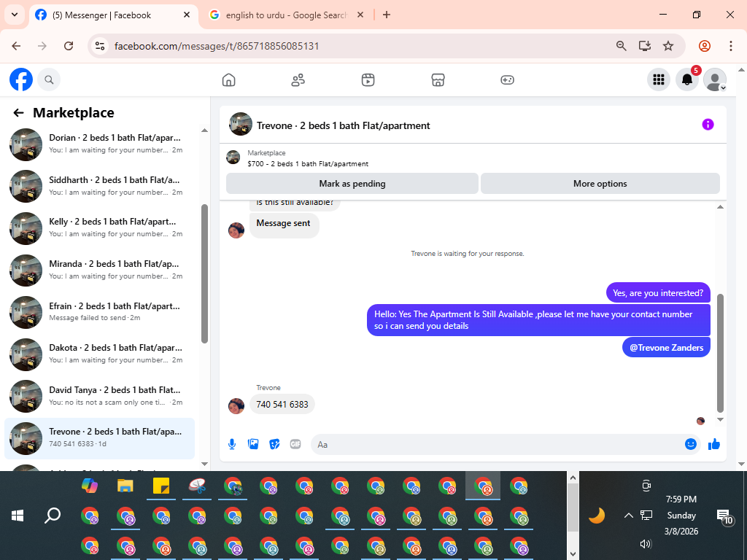Go back in browser history
Image resolution: width=747 pixels, height=560 pixels.
[x=16, y=46]
